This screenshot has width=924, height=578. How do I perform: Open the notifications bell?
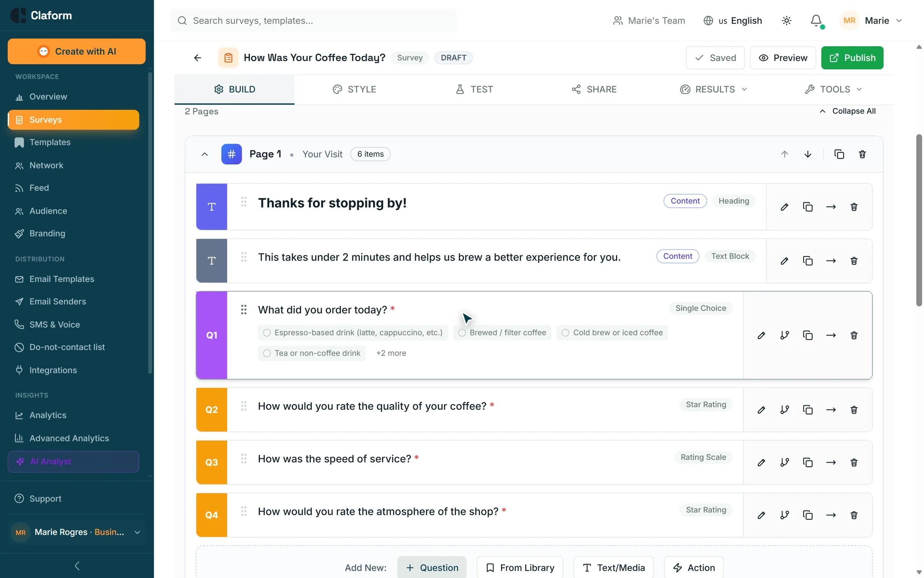point(816,20)
